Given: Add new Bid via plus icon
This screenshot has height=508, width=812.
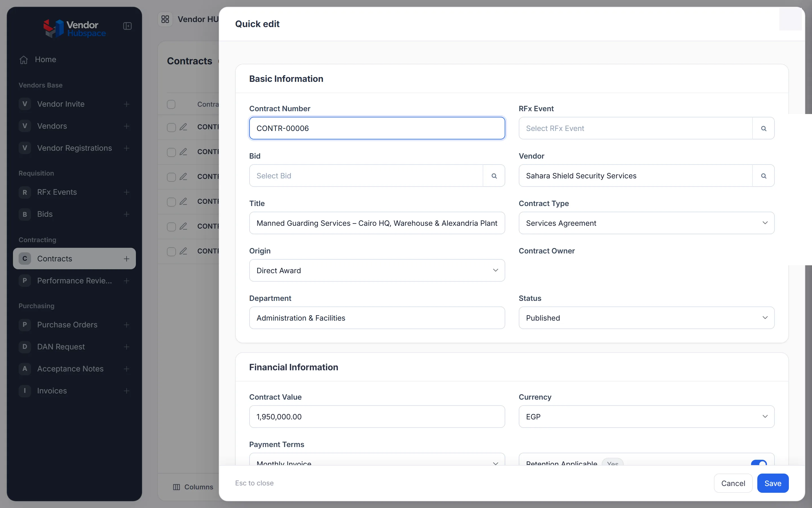Looking at the screenshot, I should pyautogui.click(x=127, y=214).
